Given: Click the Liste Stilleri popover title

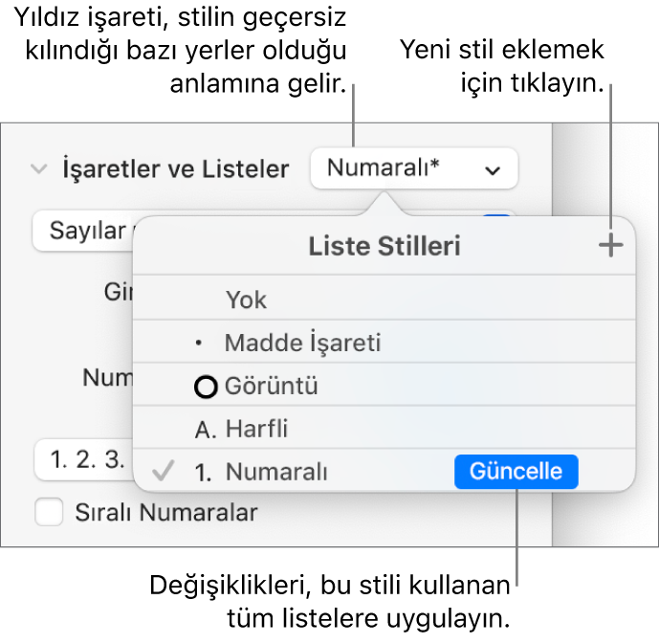Looking at the screenshot, I should tap(384, 247).
